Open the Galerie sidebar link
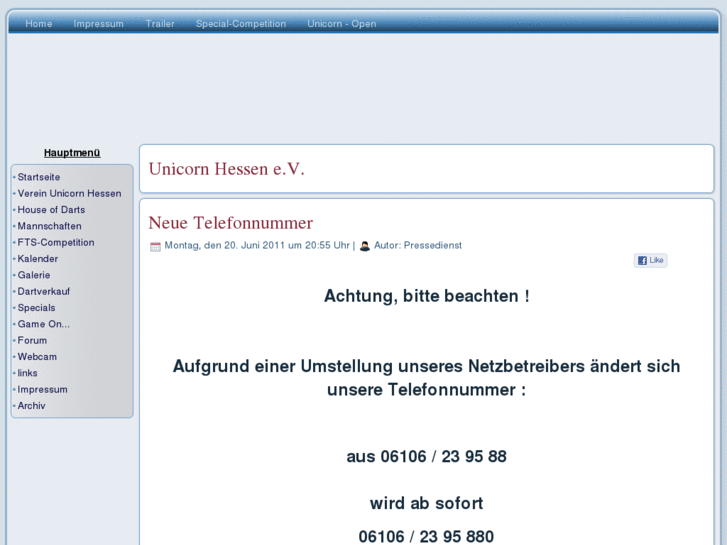 pyautogui.click(x=34, y=275)
